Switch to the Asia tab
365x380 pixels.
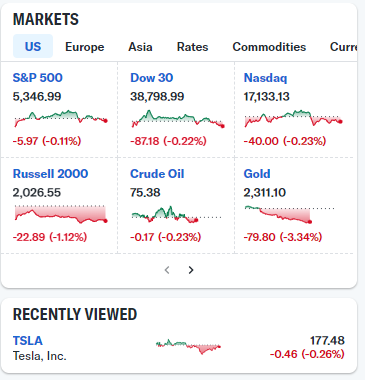(140, 47)
